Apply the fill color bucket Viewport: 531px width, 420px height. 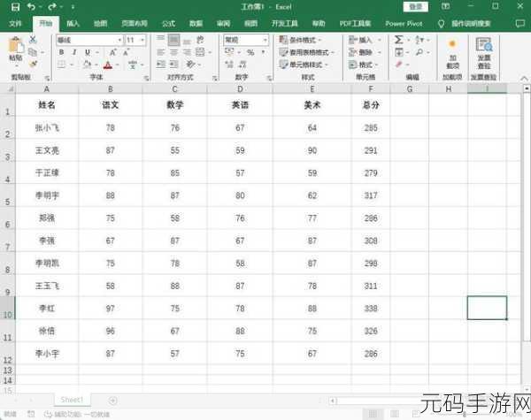[87, 65]
